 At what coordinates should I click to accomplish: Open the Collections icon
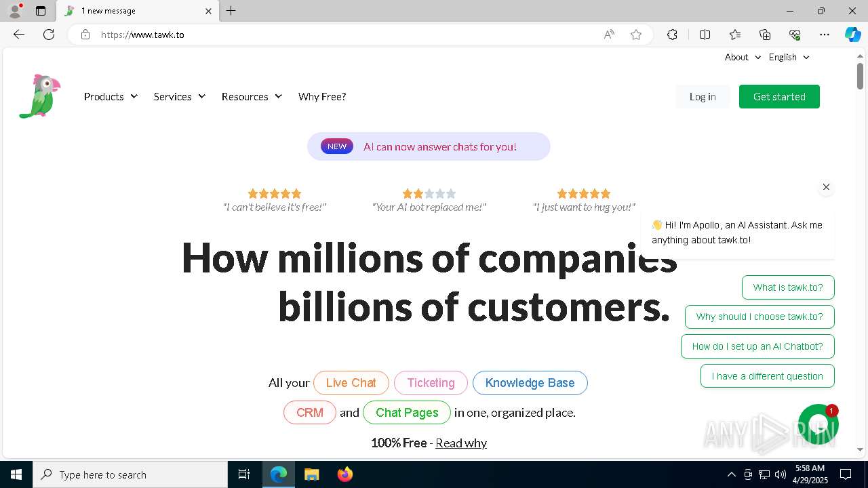tap(765, 35)
